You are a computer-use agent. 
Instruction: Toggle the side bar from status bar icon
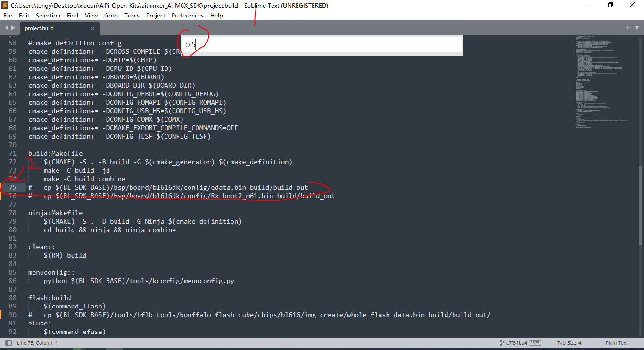pyautogui.click(x=8, y=343)
